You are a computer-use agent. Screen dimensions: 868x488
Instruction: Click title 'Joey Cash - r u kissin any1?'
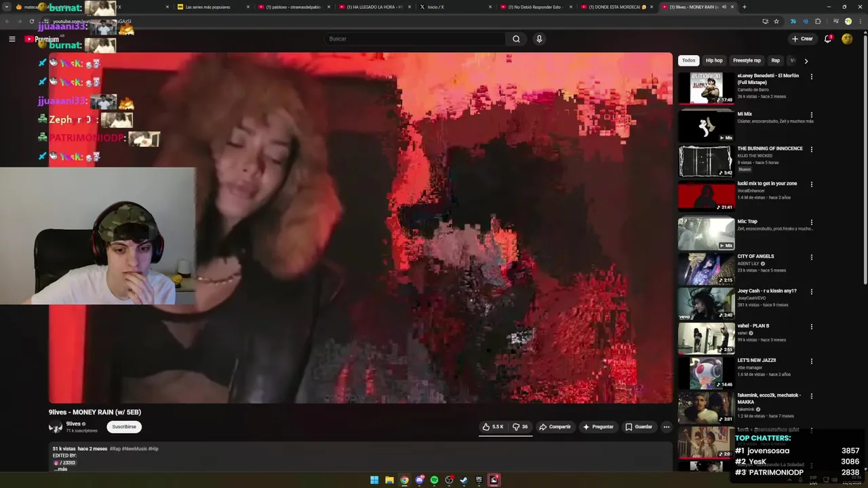[x=767, y=291]
